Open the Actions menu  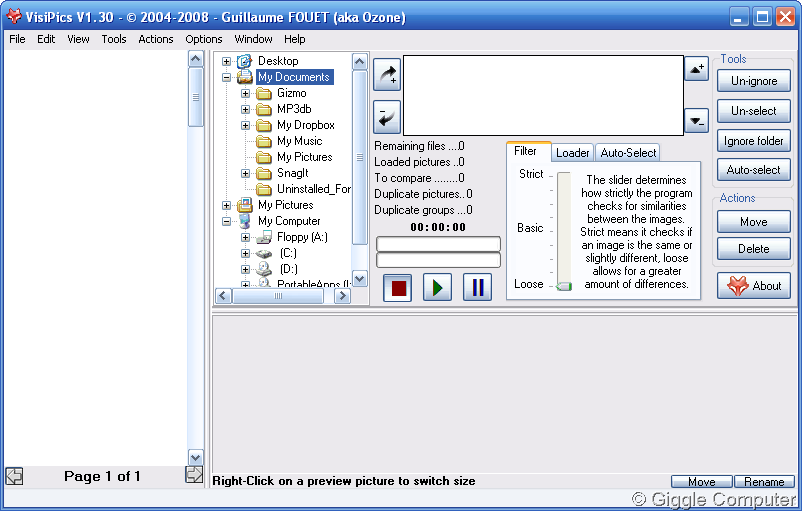[155, 39]
